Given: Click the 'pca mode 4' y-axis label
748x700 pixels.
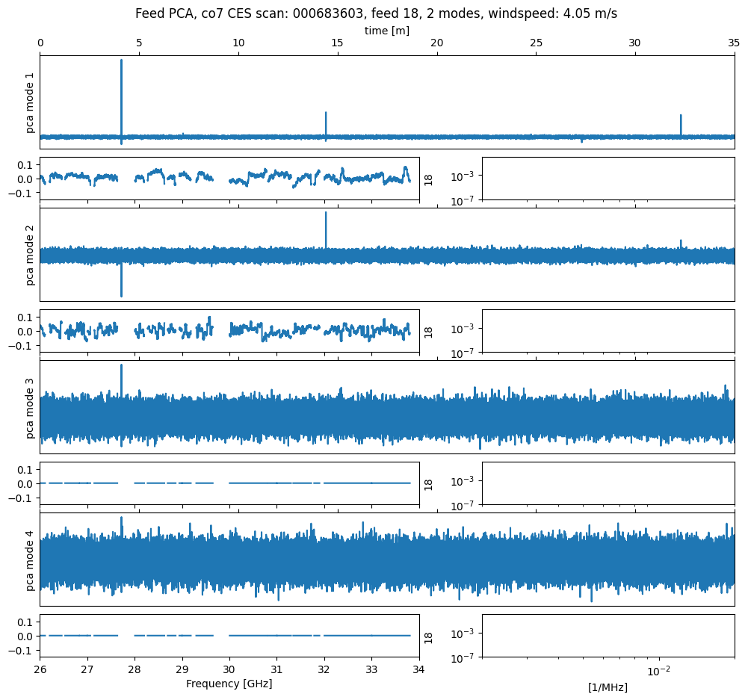Looking at the screenshot, I should click(x=30, y=560).
